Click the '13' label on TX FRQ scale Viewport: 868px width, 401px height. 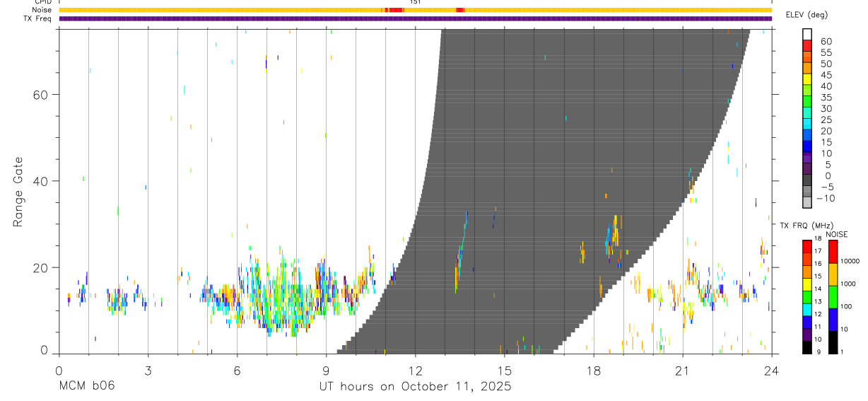(817, 301)
